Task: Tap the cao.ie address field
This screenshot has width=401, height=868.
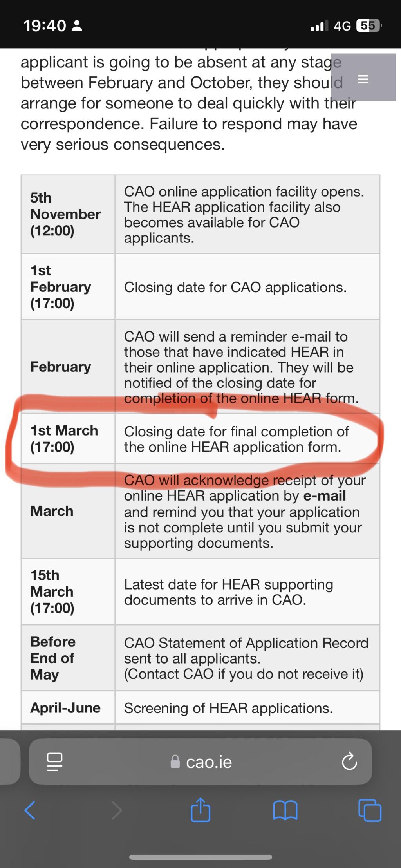Action: click(x=200, y=761)
